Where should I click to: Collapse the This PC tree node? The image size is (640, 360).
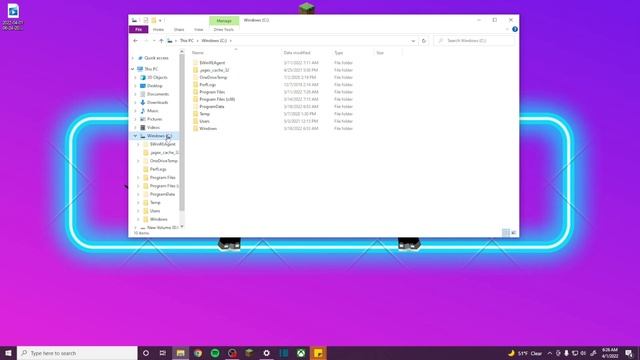point(133,69)
